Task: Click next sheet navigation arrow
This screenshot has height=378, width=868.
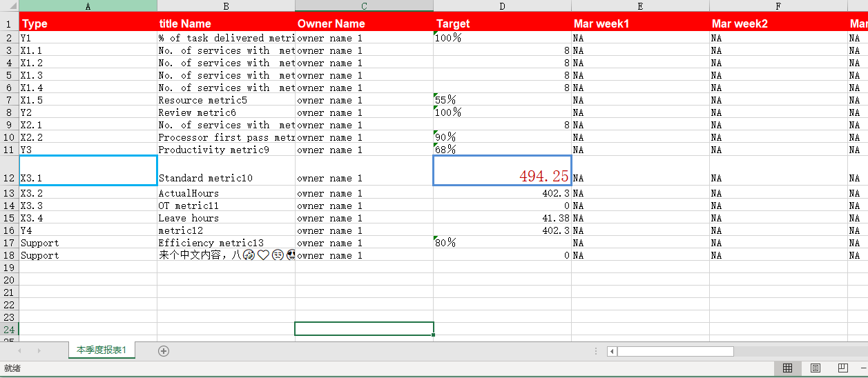Action: pyautogui.click(x=39, y=351)
